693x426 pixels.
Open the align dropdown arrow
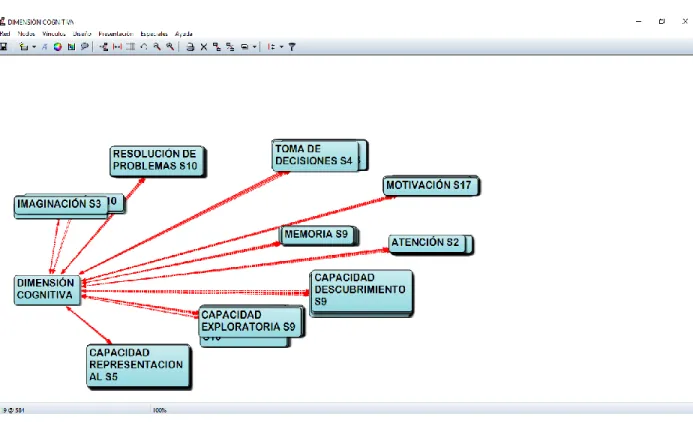(x=282, y=47)
